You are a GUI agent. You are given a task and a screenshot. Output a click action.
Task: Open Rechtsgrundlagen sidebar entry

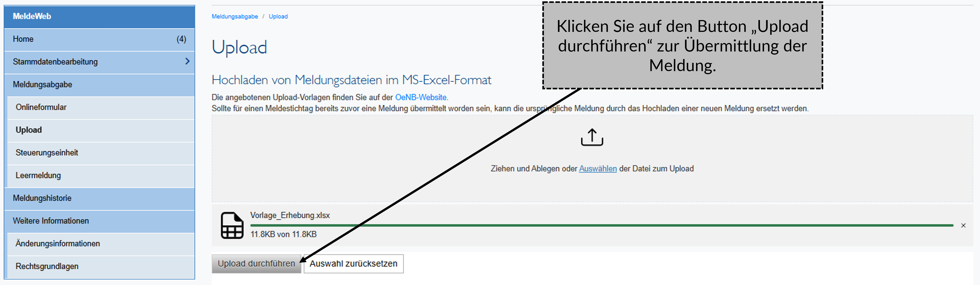pos(47,266)
